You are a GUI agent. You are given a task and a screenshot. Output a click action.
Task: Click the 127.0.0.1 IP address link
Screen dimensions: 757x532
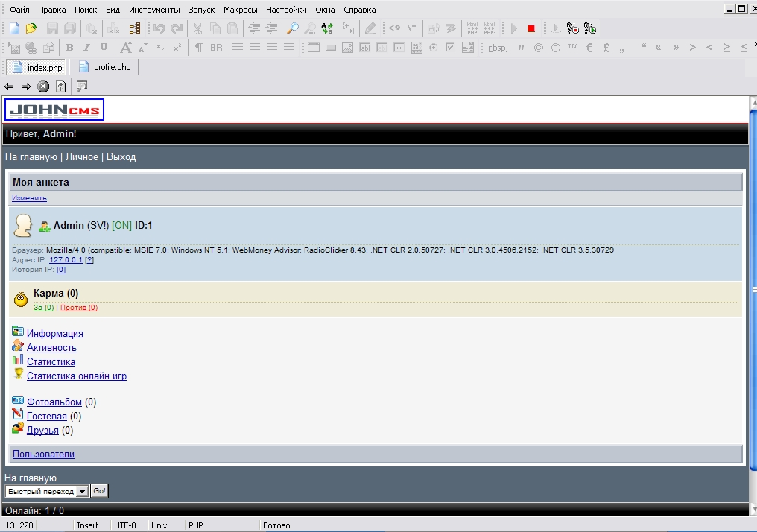pyautogui.click(x=66, y=260)
